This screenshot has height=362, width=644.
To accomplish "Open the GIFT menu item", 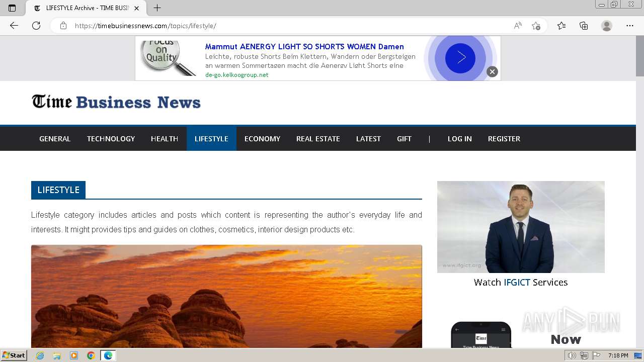I will pyautogui.click(x=404, y=139).
